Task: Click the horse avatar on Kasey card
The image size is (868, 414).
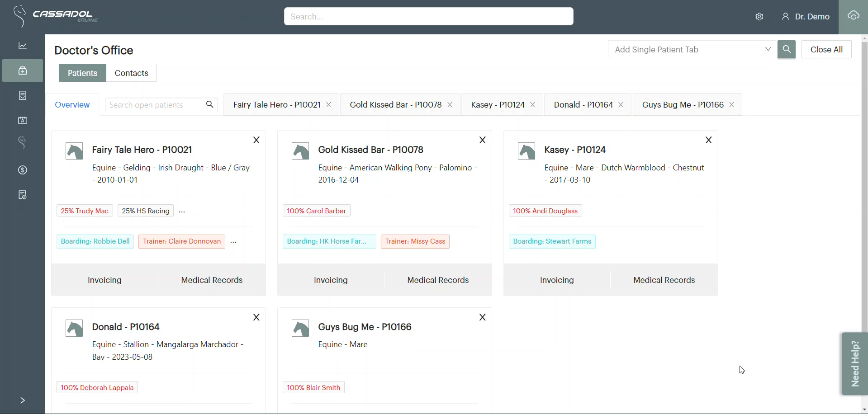Action: [526, 151]
